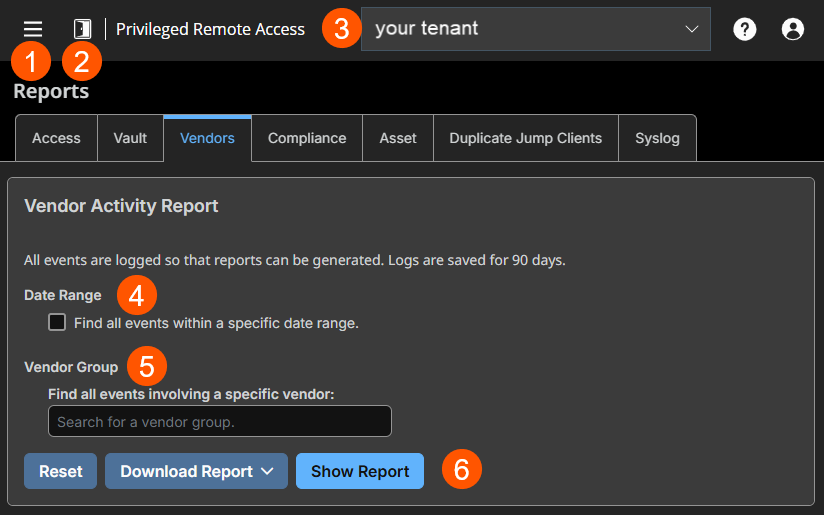Open the Duplicate Jump Clients tab
Image resolution: width=824 pixels, height=515 pixels.
pos(526,138)
